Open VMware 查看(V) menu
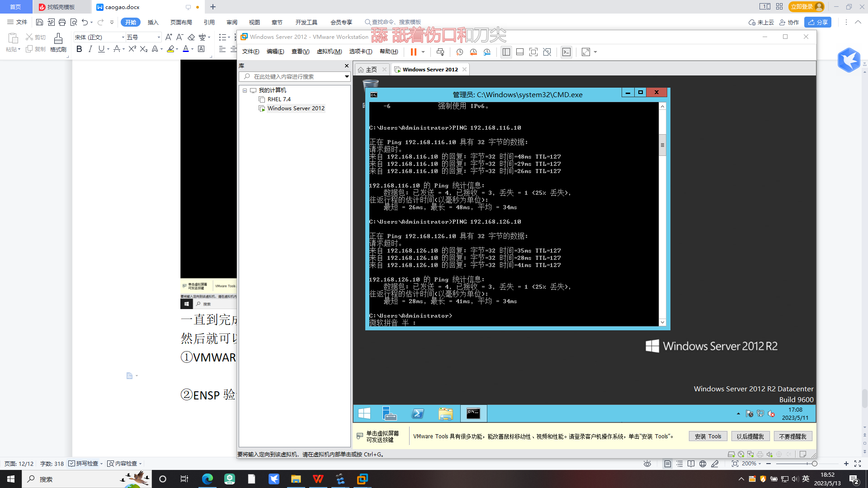868x488 pixels. coord(300,52)
